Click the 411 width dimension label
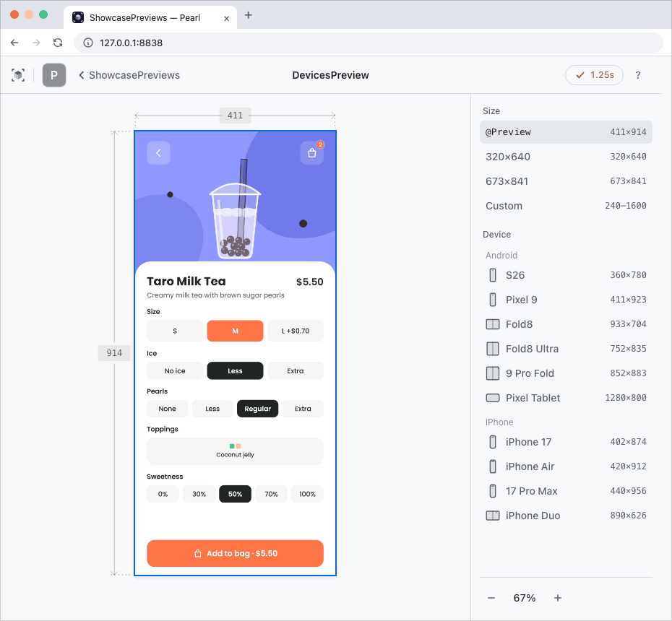 (x=235, y=116)
